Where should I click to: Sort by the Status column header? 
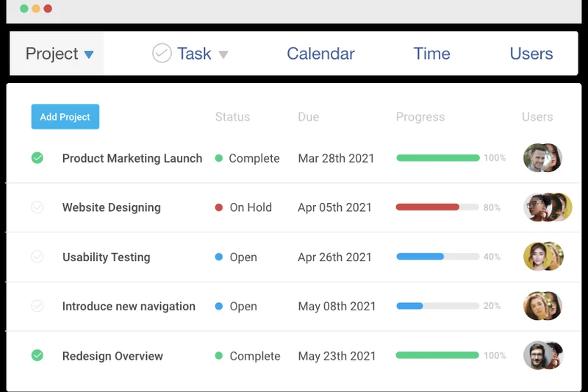pos(232,117)
